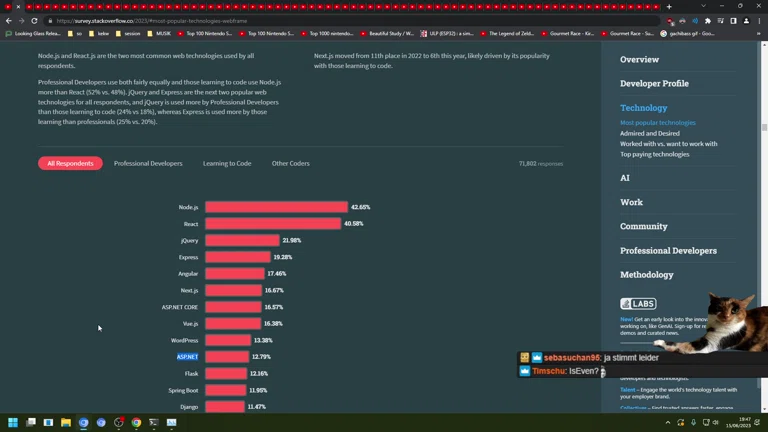Select the All Respondents tab
Screen dimensions: 768x432
click(70, 163)
